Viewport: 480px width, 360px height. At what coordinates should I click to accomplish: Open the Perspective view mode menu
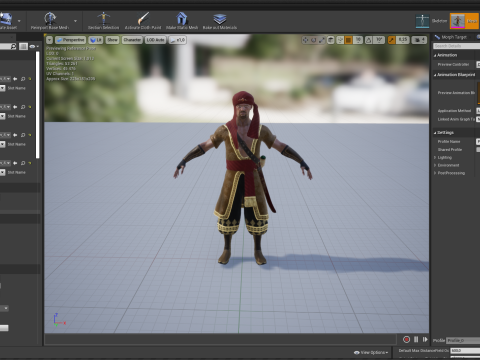click(70, 40)
